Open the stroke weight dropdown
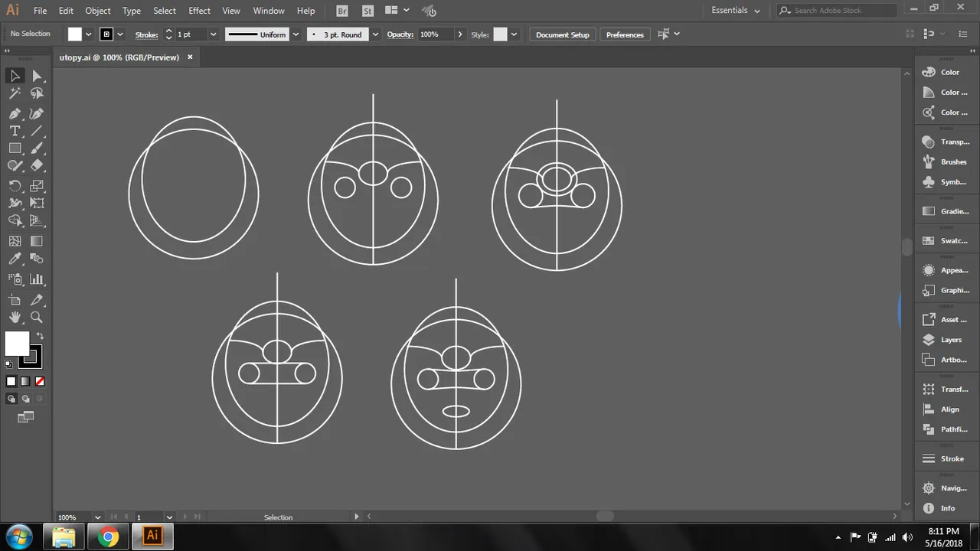Viewport: 980px width, 551px height. (x=214, y=34)
